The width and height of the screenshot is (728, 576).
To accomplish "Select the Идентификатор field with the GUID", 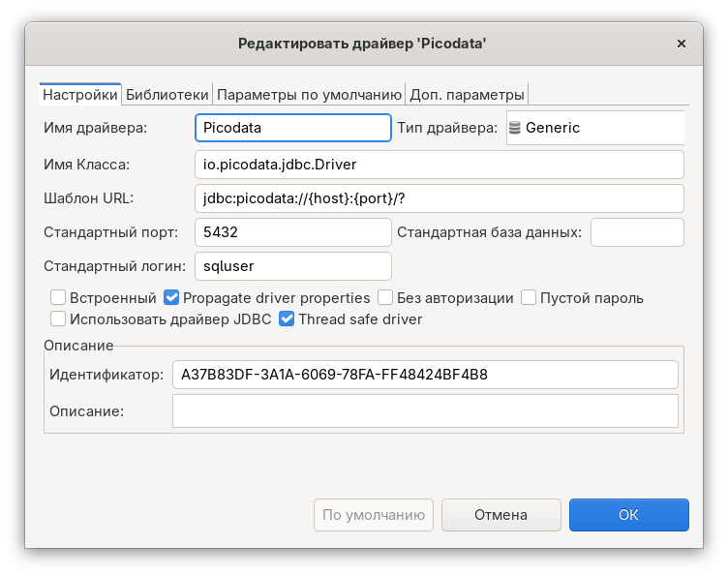I will click(x=425, y=374).
